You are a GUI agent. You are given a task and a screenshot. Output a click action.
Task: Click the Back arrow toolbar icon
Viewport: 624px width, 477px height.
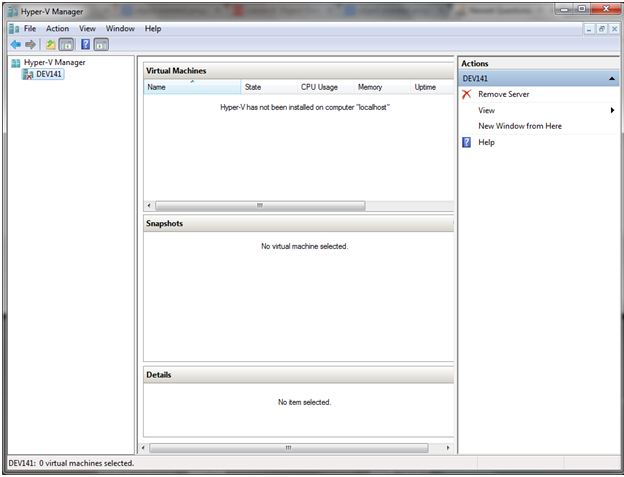[16, 45]
